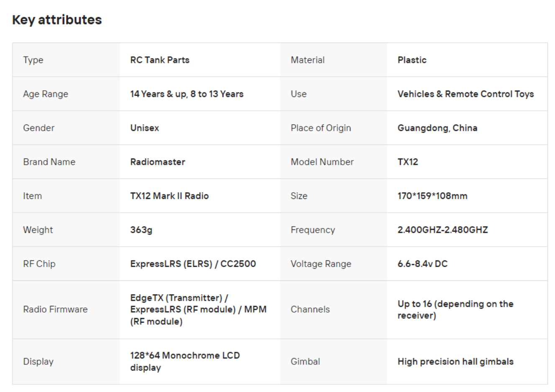555x392 pixels.
Task: Select the 'Radio Firmware' label
Action: (x=55, y=309)
